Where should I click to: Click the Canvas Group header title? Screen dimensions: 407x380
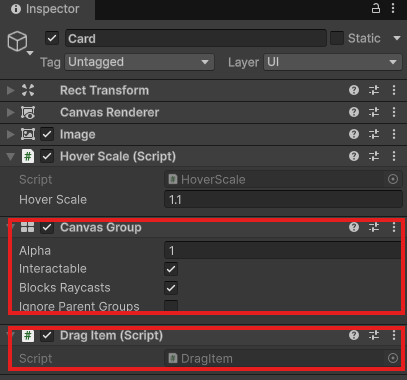(x=101, y=227)
